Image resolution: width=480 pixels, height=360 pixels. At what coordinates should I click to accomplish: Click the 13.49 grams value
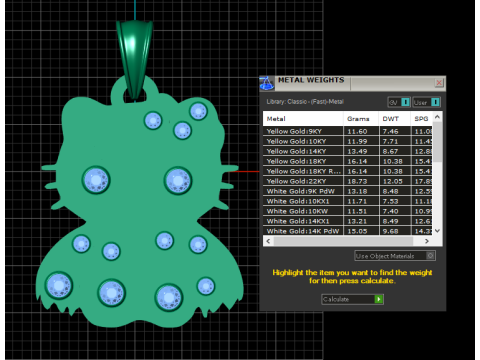(357, 151)
